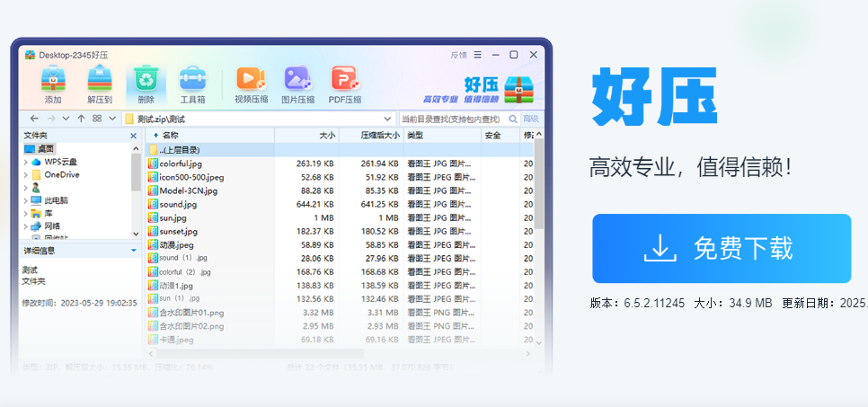Click the 解压到 (Extract to) icon

(x=100, y=84)
